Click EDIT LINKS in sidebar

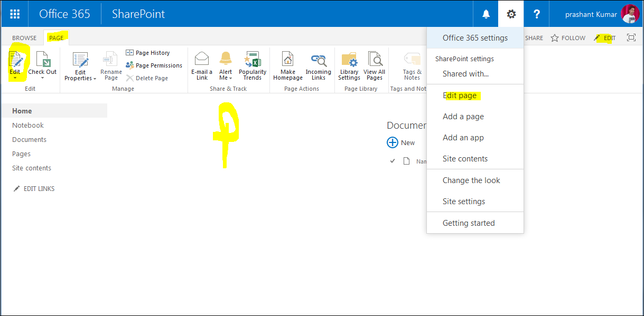[x=34, y=188]
